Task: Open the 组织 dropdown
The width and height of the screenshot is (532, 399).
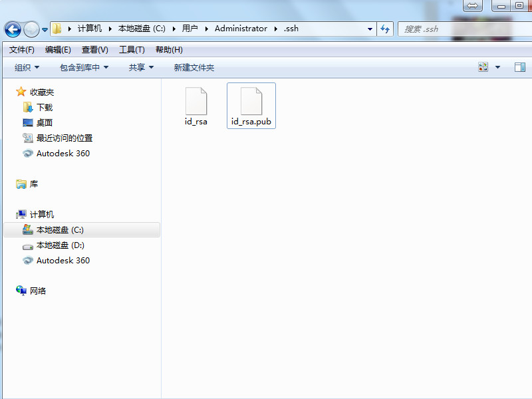Action: [x=27, y=68]
